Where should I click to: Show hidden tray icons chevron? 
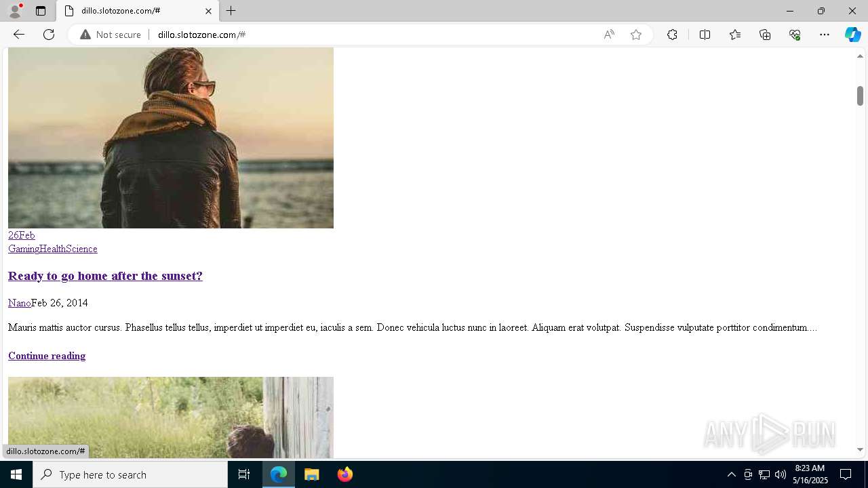click(x=731, y=474)
